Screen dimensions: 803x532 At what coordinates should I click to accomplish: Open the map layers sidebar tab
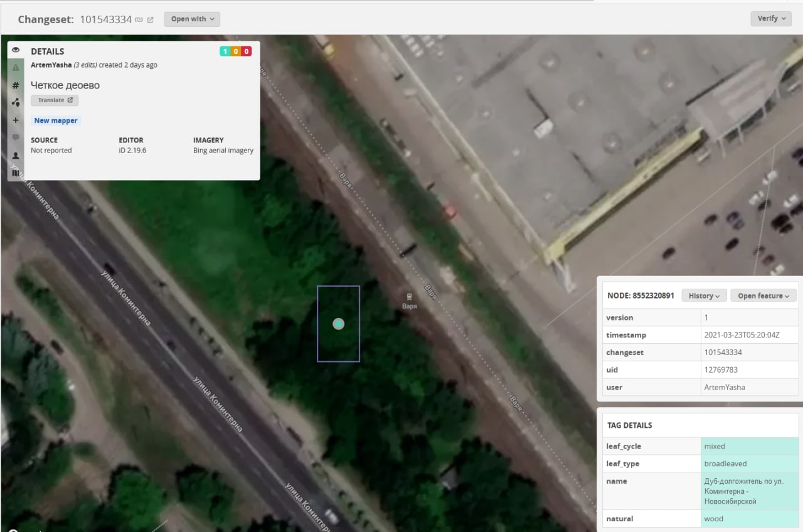point(16,173)
